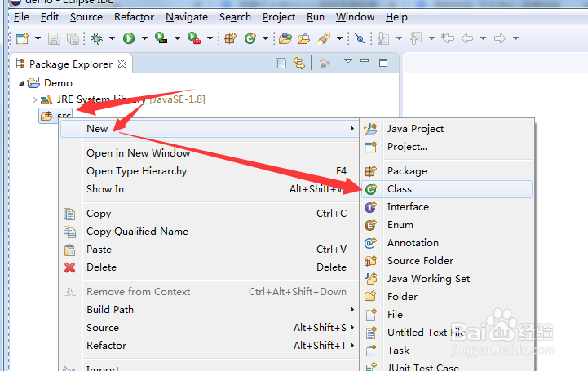Open the Source menu in the menu bar
588x371 pixels.
[86, 17]
